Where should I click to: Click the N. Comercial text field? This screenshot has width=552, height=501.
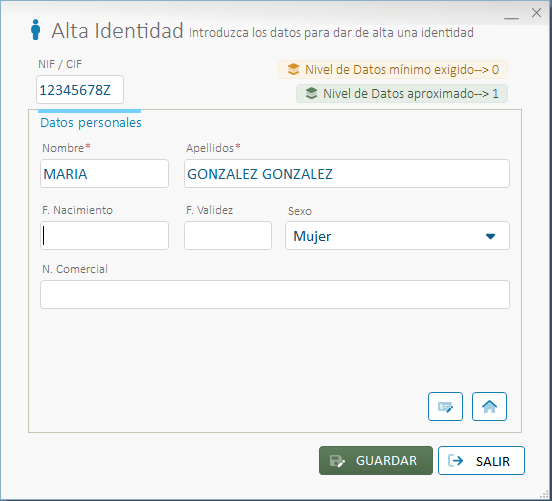click(275, 295)
